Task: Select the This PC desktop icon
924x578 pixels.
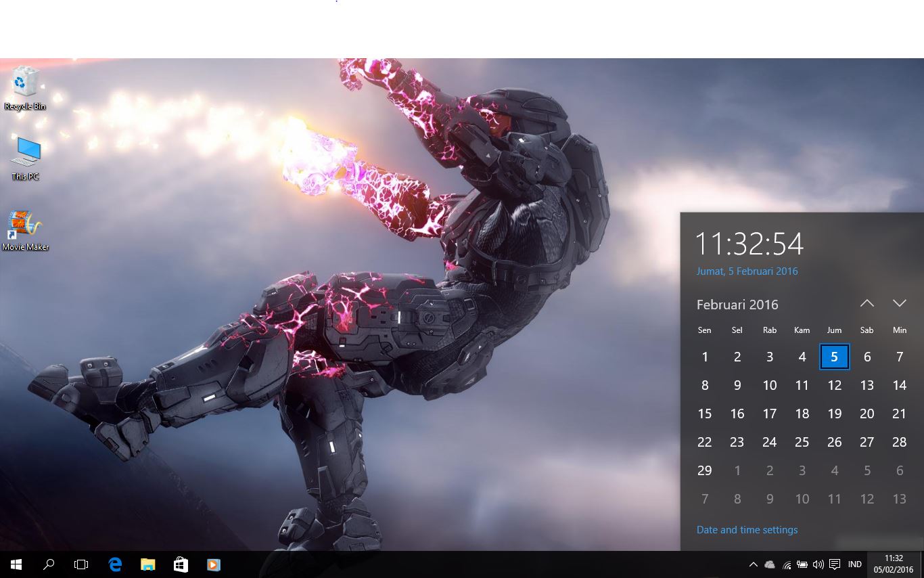Action: coord(25,159)
